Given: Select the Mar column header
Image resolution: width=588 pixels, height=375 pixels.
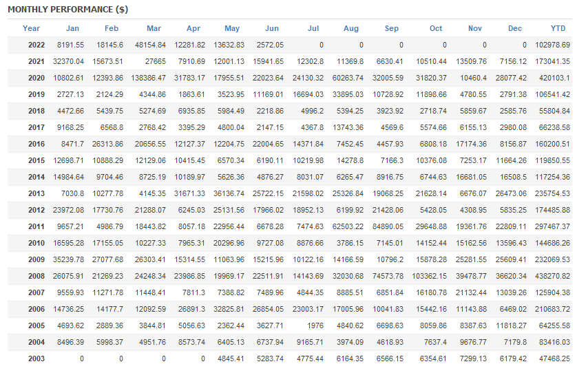Looking at the screenshot, I should [154, 28].
